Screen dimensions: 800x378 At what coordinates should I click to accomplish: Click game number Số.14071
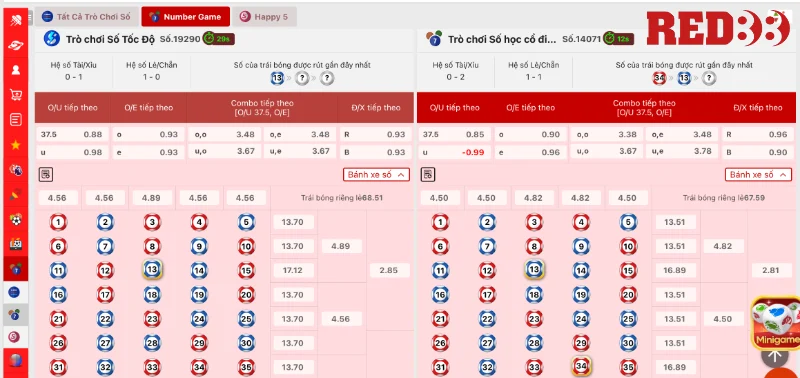(582, 39)
